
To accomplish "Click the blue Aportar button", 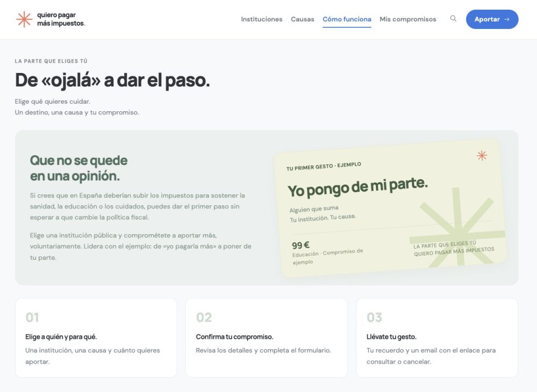I will pos(492,19).
